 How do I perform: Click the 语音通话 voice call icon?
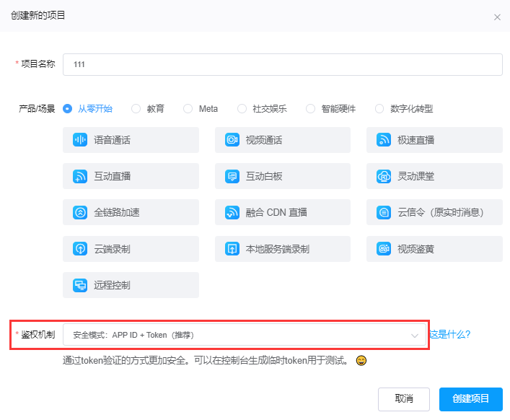[80, 140]
